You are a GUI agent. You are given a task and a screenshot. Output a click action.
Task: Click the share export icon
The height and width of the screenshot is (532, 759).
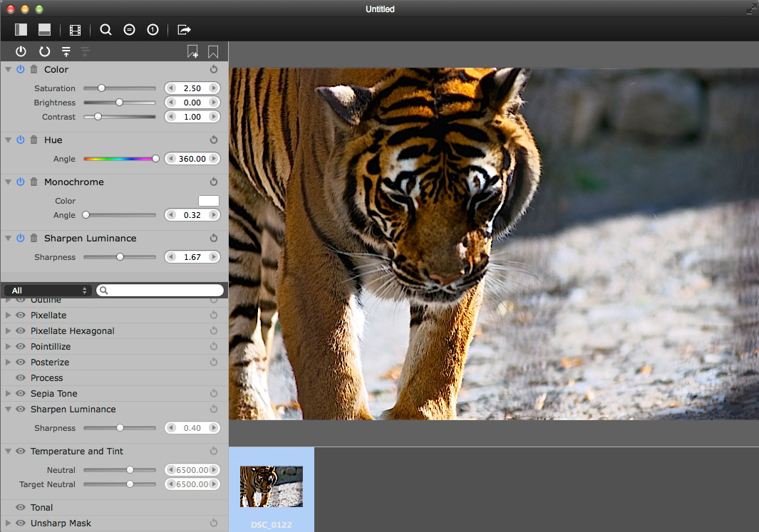(x=184, y=30)
